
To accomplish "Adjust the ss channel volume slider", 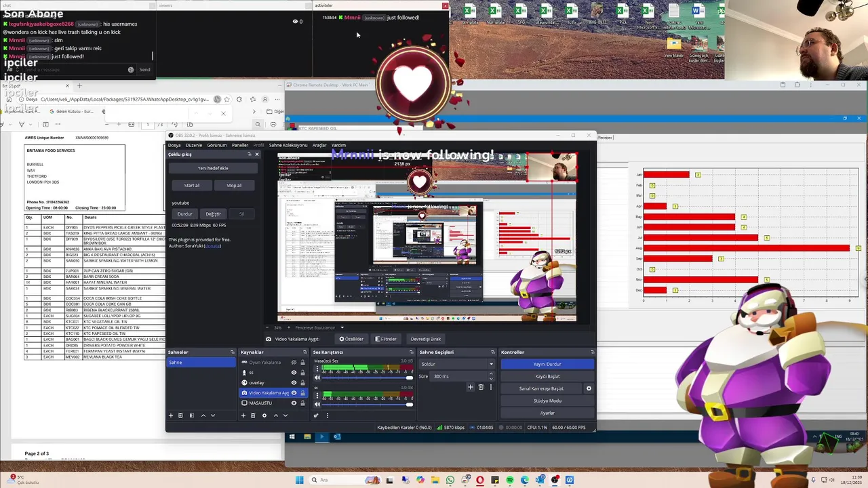I will (x=368, y=404).
